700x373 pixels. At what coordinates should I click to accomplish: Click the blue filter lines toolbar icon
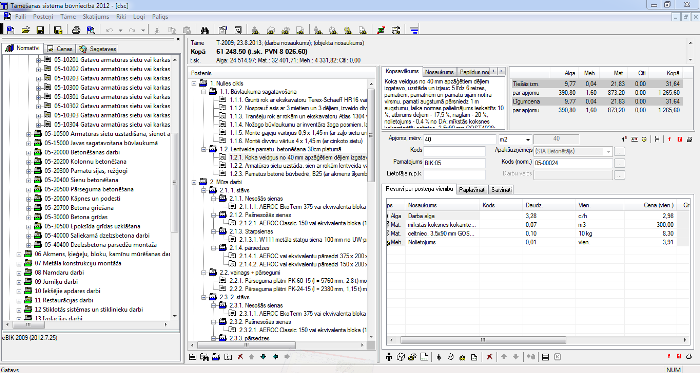point(415,30)
